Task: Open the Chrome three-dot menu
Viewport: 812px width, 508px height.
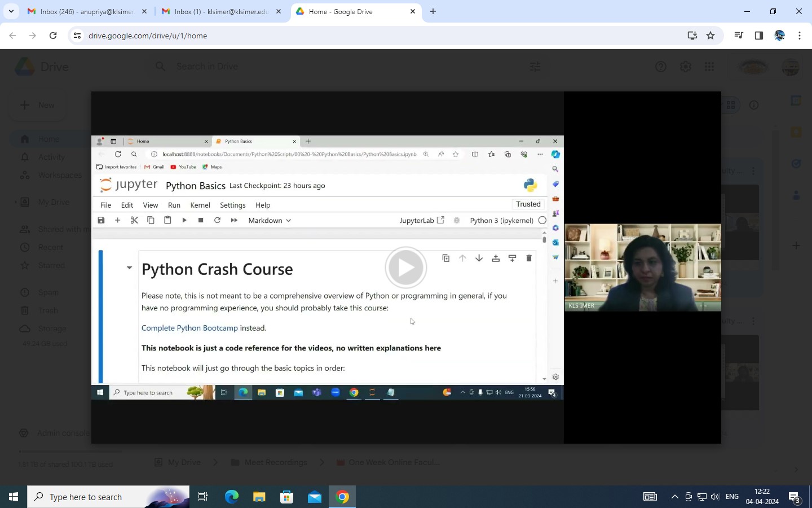Action: (800, 36)
